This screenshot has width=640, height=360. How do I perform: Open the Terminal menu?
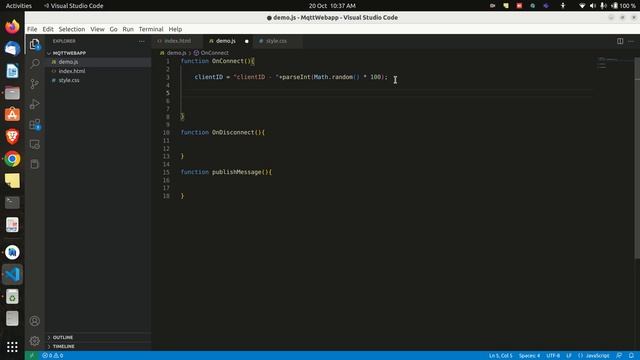151,29
